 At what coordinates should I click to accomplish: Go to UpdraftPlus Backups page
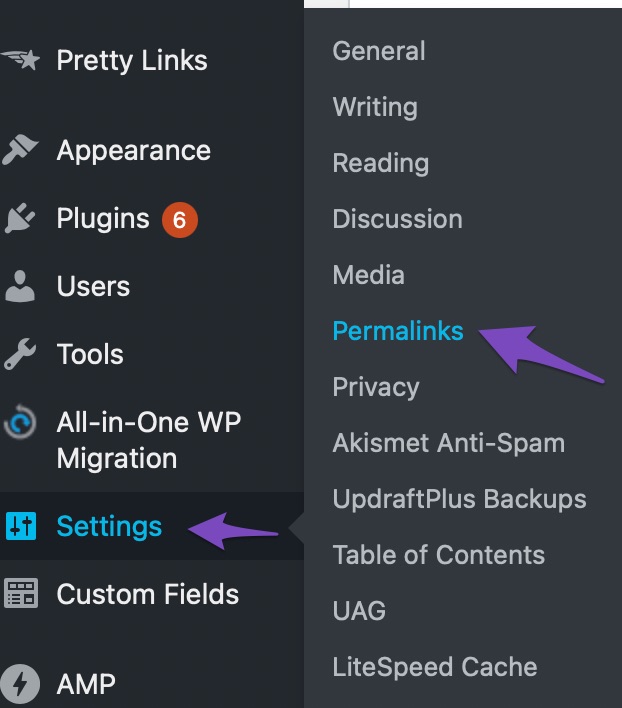pos(460,499)
